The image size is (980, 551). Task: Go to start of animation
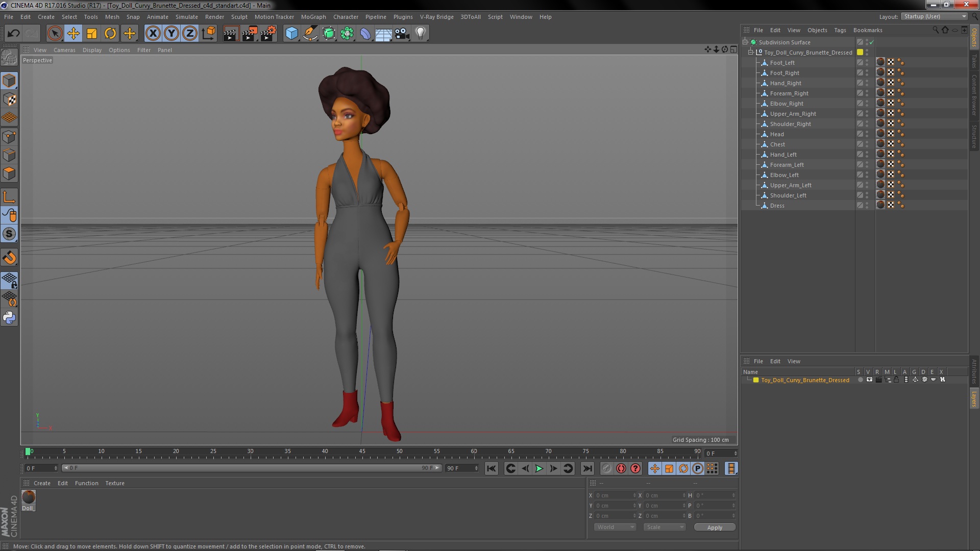pos(491,468)
